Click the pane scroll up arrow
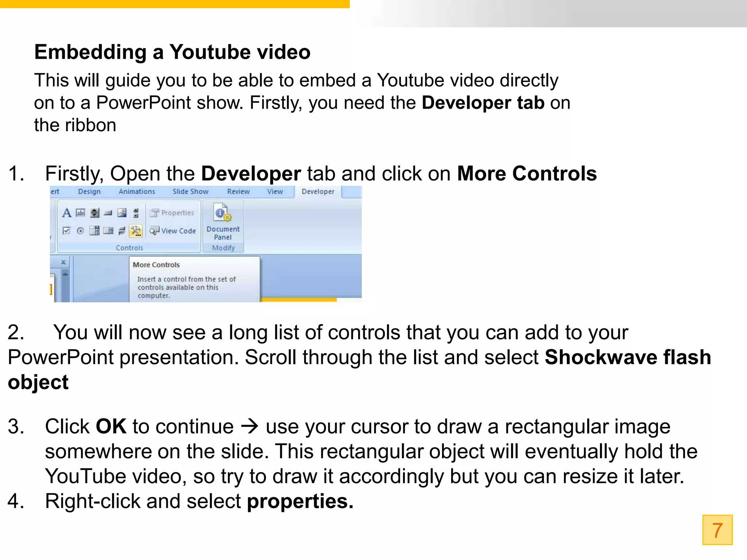The image size is (747, 560). click(x=65, y=273)
